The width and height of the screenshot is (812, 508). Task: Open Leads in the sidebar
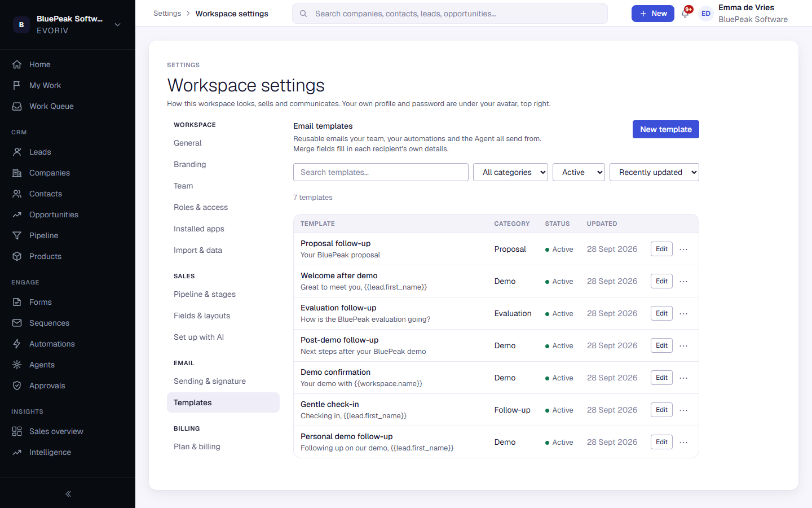68,152
